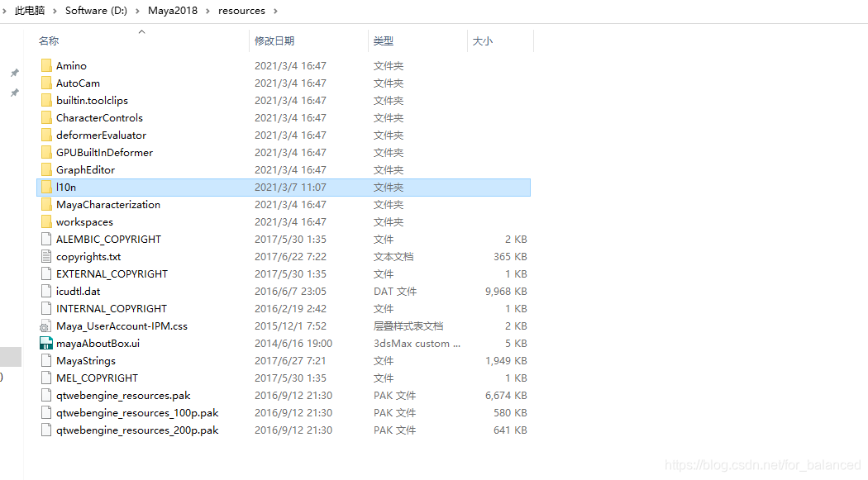
Task: Toggle the sort arrow above 名称 column
Action: [141, 32]
